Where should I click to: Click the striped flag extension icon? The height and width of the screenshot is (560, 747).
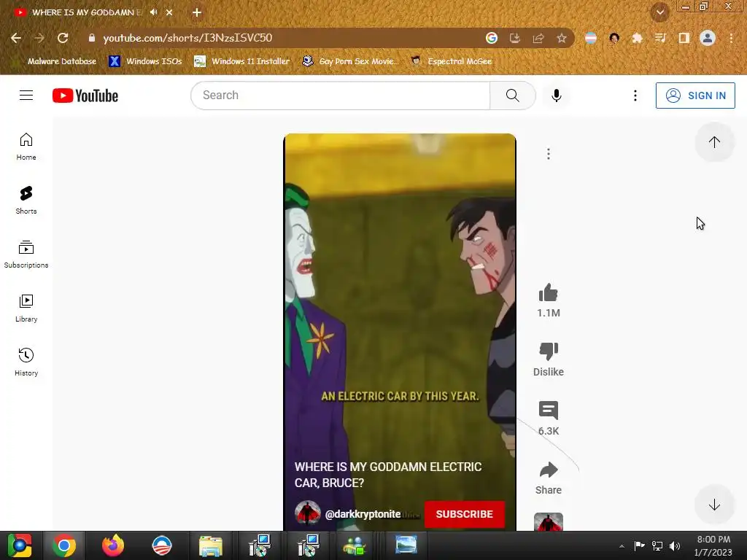(x=591, y=38)
